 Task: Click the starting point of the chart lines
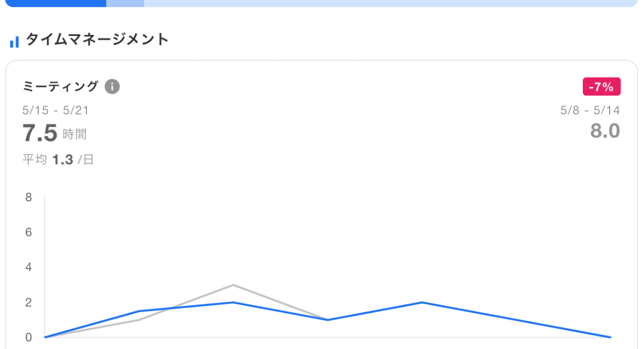pyautogui.click(x=45, y=337)
